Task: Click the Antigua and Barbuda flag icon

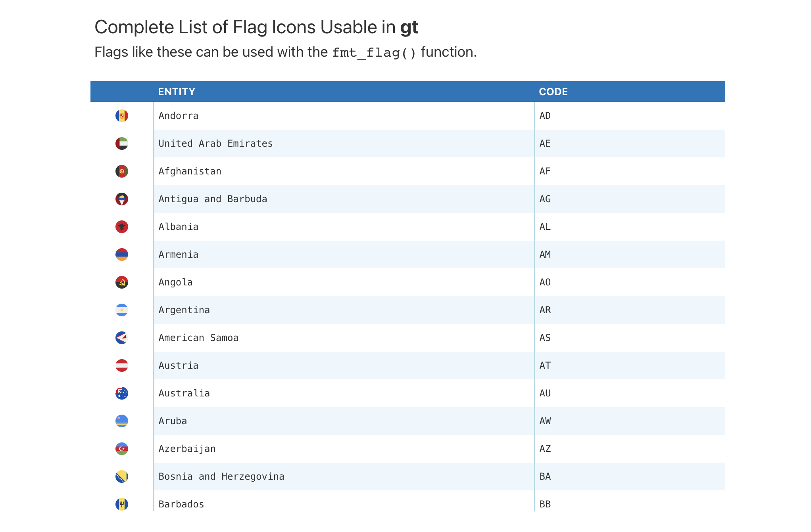Action: 122,199
